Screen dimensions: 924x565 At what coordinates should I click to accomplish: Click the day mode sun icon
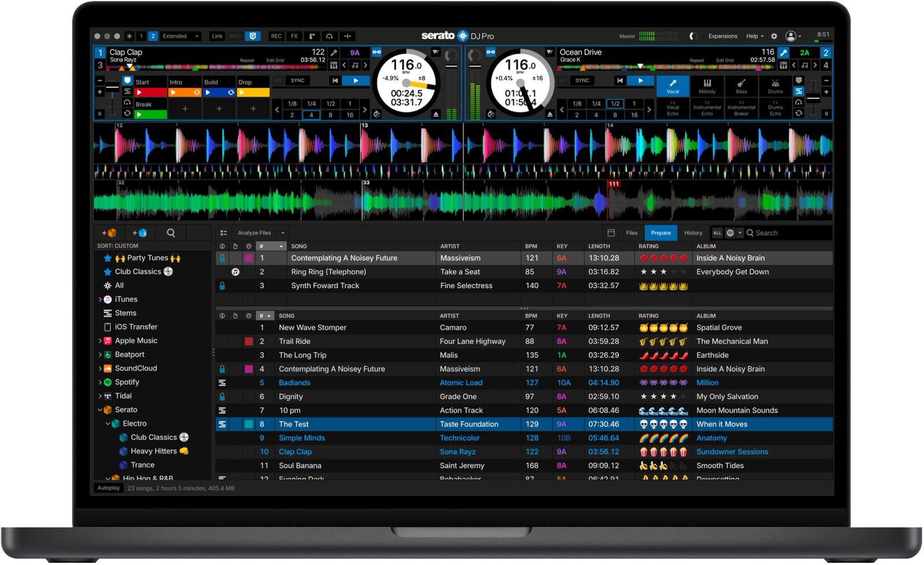point(129,36)
